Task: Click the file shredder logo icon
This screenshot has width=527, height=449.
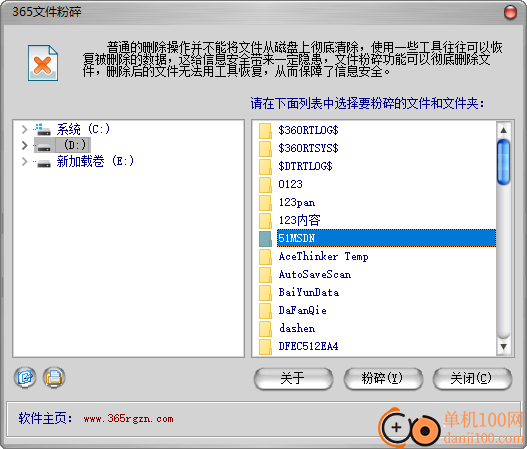Action: 43,63
